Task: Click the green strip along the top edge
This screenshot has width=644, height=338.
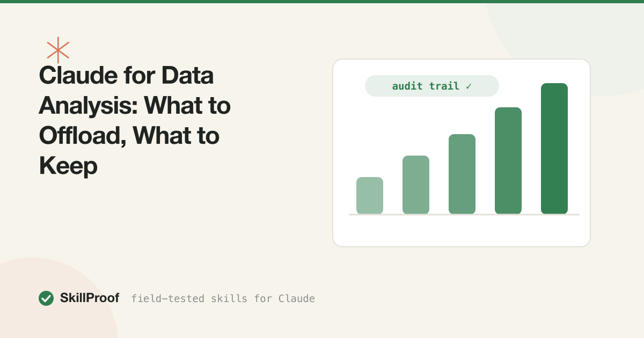Action: pos(322,2)
